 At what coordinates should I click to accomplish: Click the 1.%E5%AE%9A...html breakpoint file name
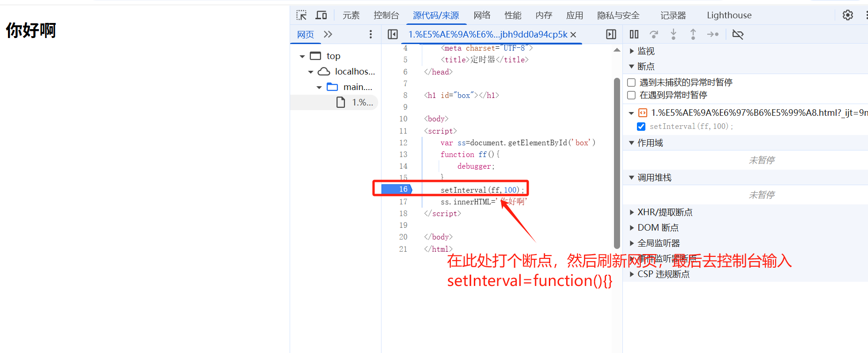[x=759, y=113]
